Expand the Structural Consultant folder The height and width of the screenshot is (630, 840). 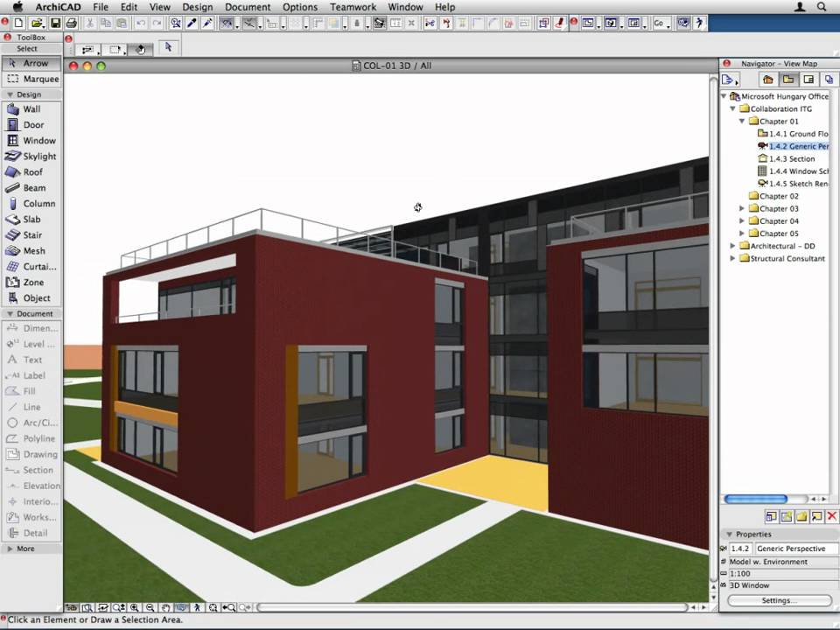coord(733,258)
